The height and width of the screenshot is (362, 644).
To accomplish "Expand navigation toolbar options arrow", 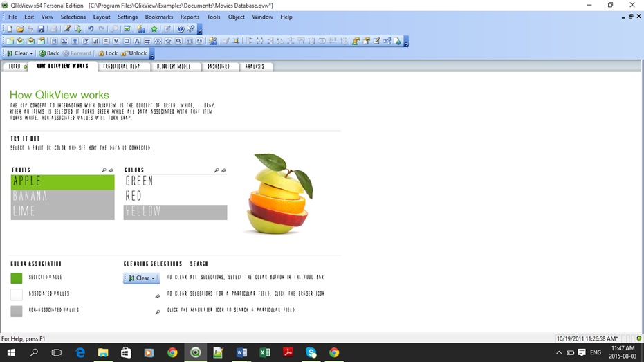I will click(152, 55).
